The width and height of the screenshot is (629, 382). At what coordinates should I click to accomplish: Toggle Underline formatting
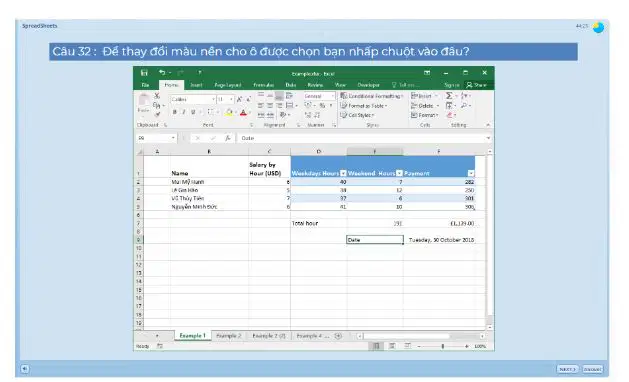click(193, 112)
